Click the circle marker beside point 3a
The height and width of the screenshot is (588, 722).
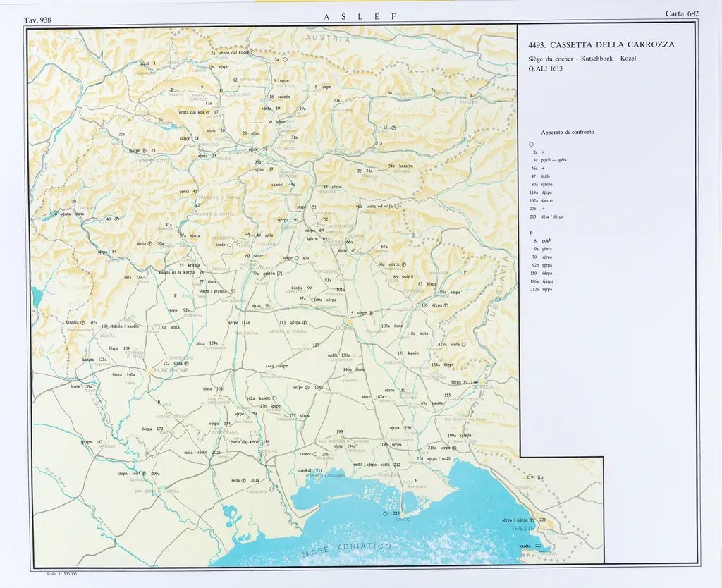pyautogui.click(x=286, y=60)
